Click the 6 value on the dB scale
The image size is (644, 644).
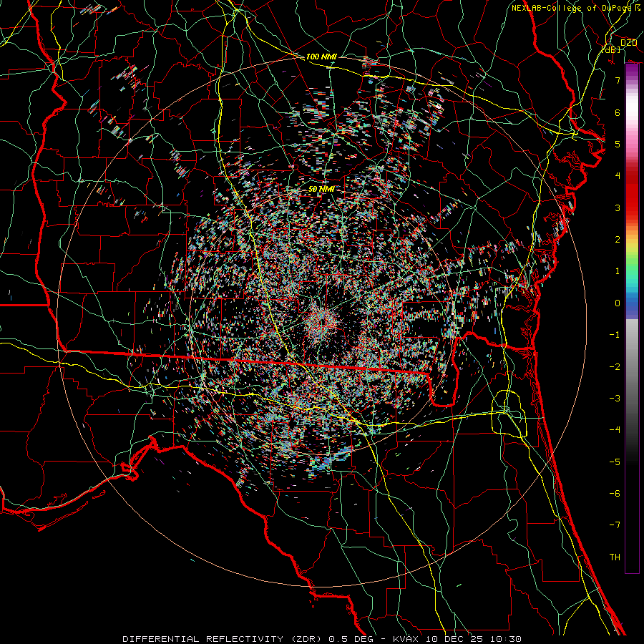(x=618, y=112)
